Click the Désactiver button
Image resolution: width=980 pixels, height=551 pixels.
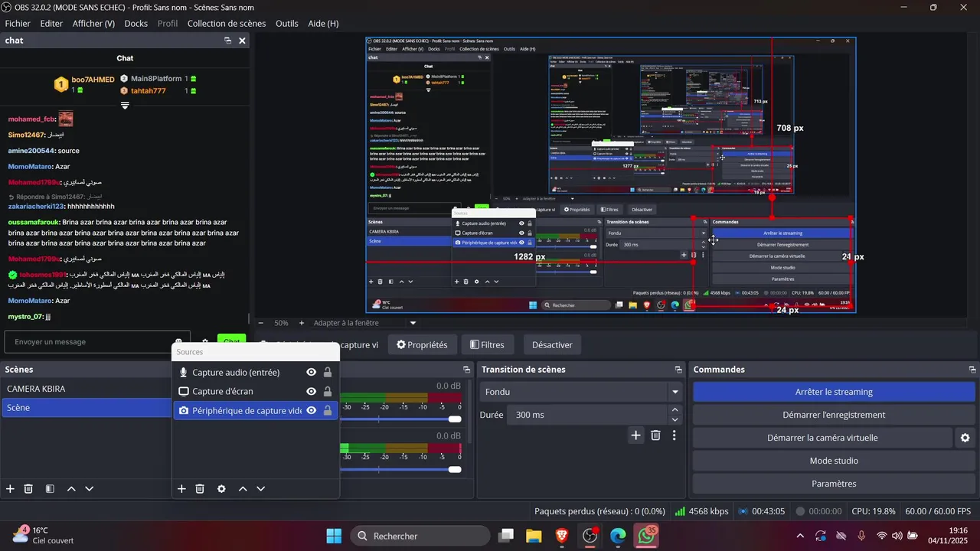point(552,344)
